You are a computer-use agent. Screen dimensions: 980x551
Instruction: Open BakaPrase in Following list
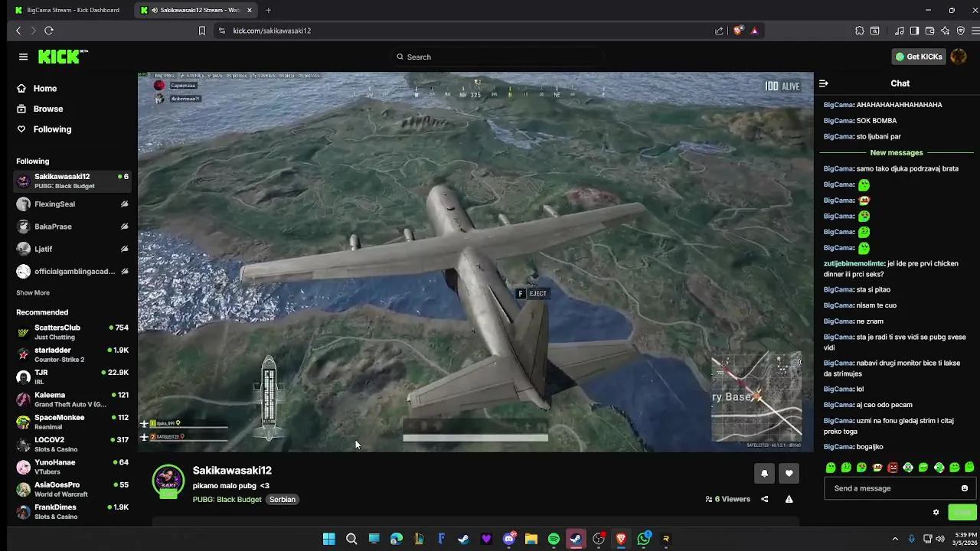[72, 227]
